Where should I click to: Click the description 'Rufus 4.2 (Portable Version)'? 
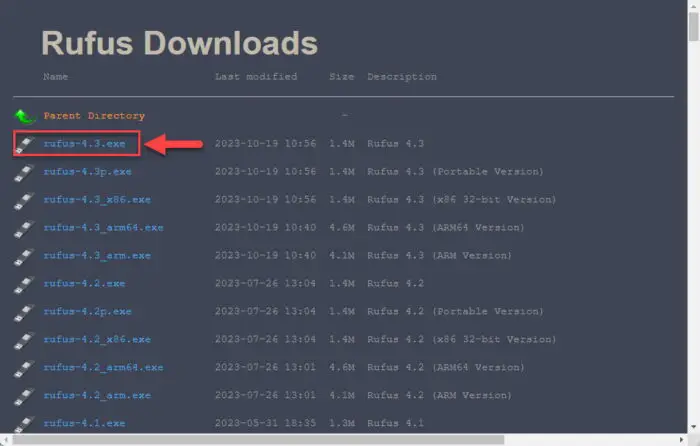455,311
